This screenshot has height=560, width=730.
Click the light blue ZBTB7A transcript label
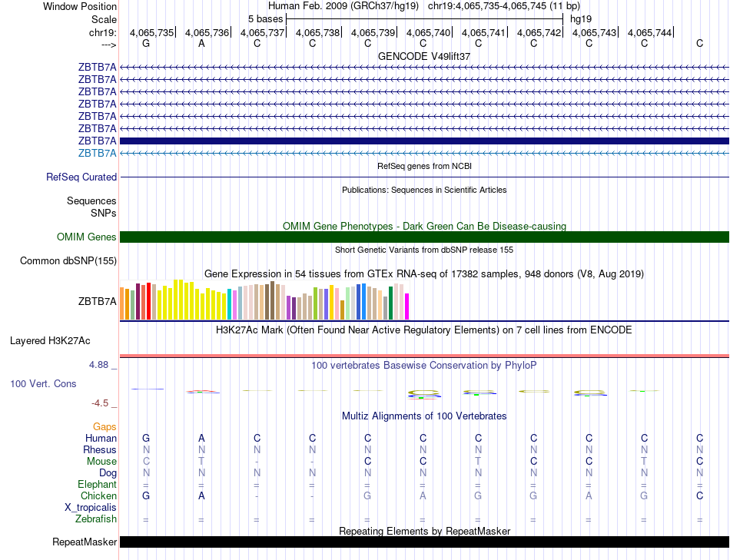[98, 153]
